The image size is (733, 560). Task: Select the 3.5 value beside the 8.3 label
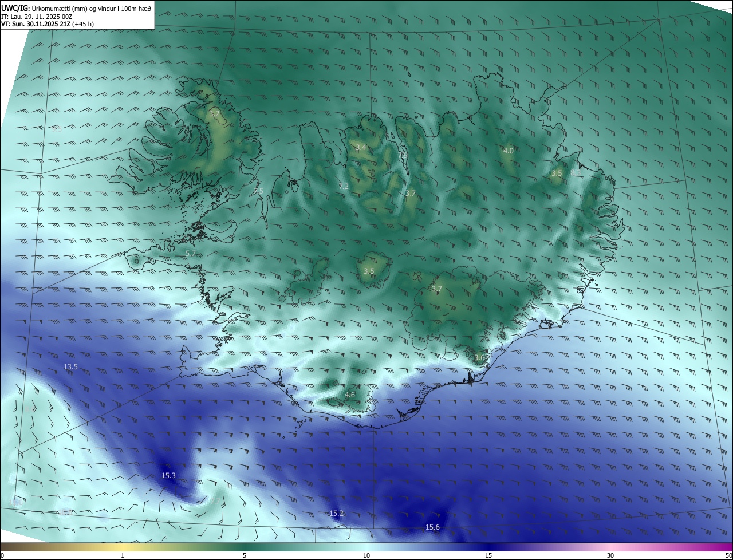pyautogui.click(x=557, y=173)
